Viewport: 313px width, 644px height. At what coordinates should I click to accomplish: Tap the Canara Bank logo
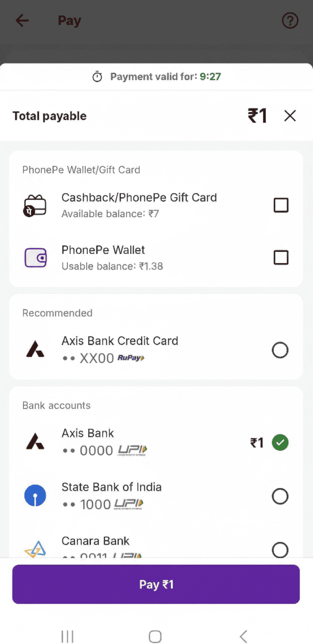35,549
